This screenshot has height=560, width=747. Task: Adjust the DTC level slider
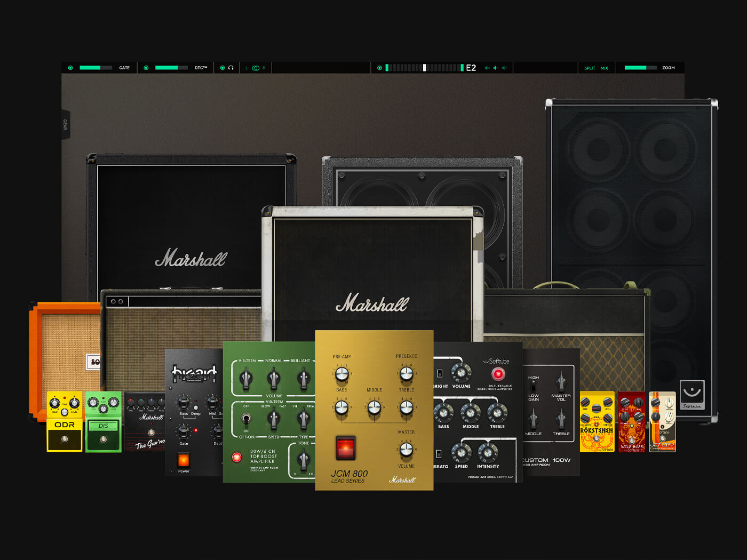pos(171,68)
